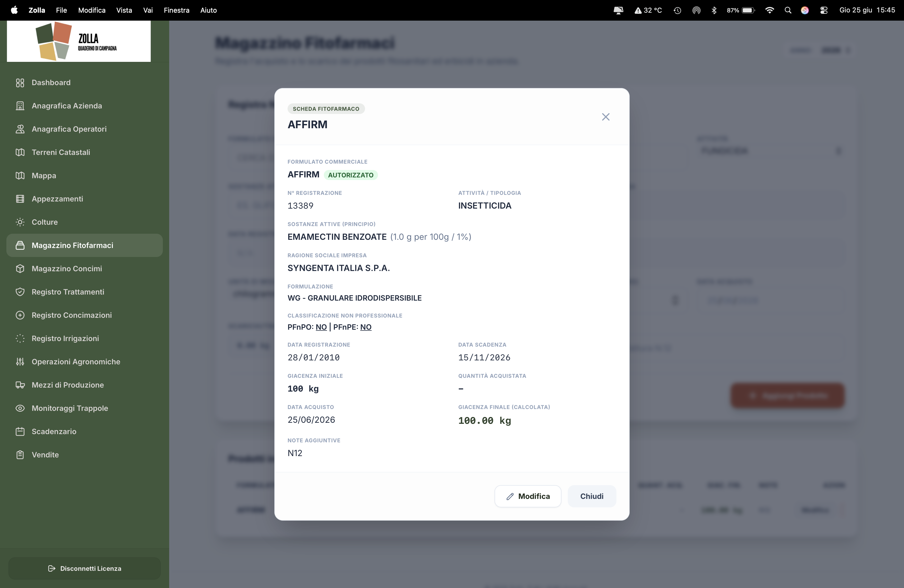Click the Scadenzario calendar icon
This screenshot has width=904, height=588.
tap(20, 431)
